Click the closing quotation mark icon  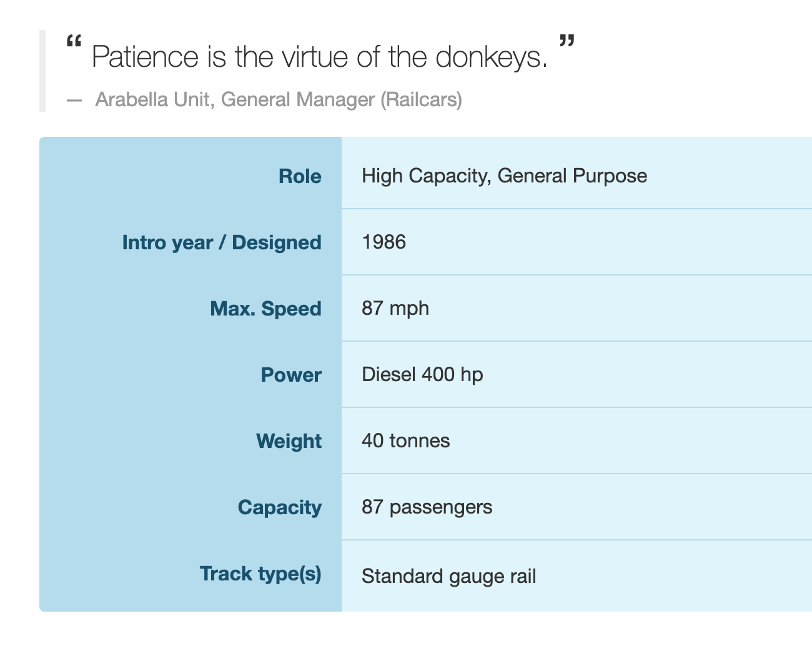566,42
